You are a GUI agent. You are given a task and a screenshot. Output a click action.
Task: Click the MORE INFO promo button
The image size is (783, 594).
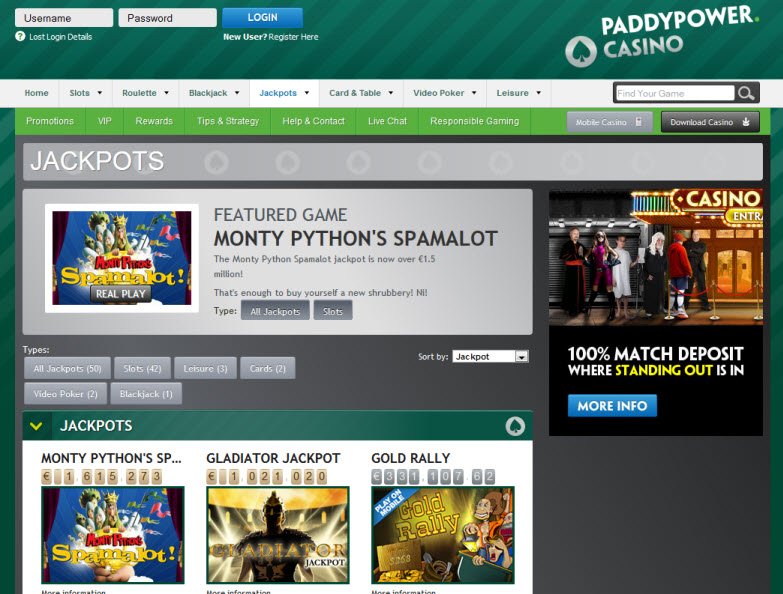pos(612,406)
